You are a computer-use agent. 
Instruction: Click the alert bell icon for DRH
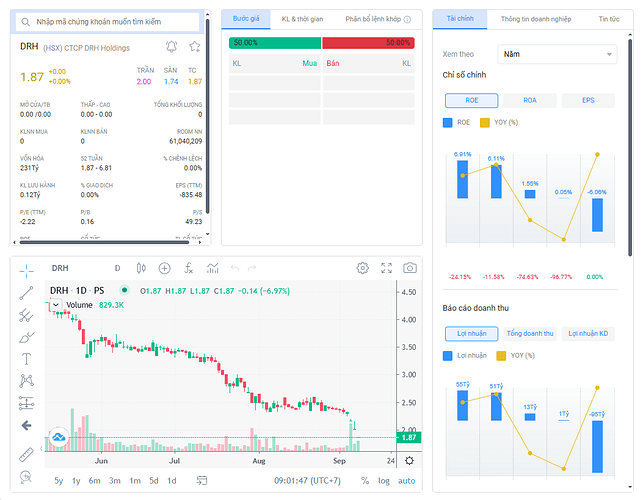tap(172, 47)
